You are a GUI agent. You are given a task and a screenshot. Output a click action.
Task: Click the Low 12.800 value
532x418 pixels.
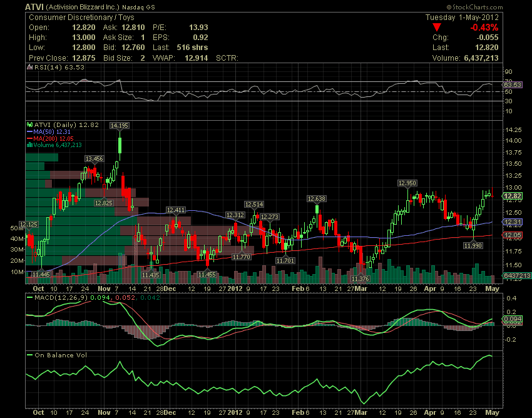coord(83,48)
